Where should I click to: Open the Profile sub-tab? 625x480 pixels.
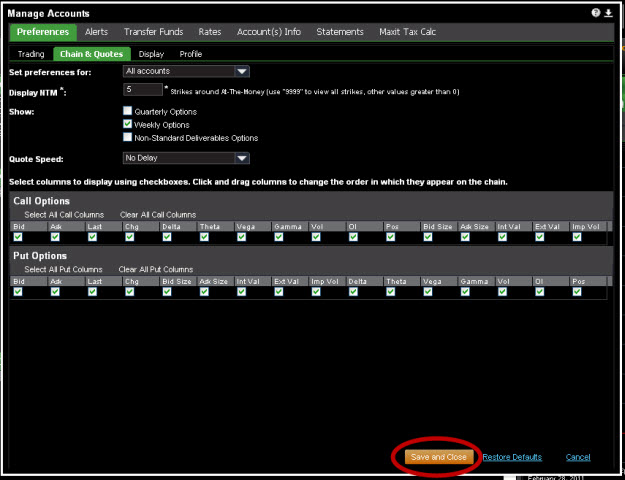point(191,54)
